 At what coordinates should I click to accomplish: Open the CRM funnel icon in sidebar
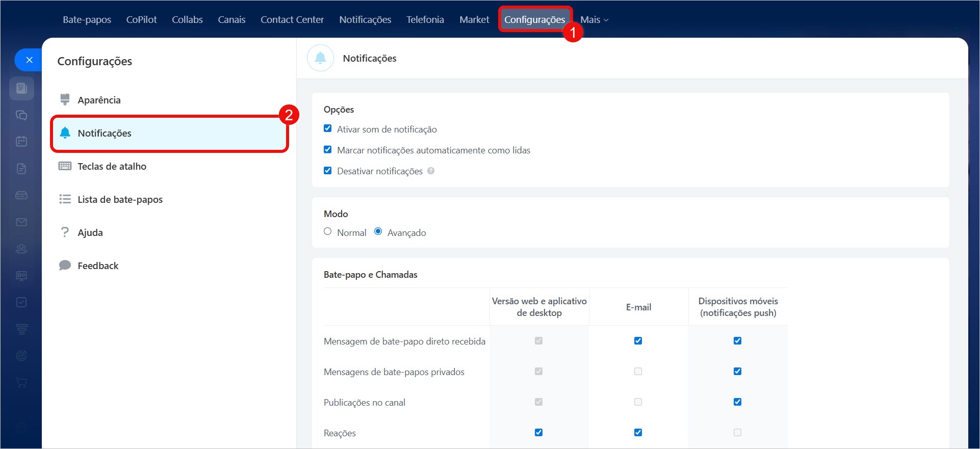click(x=21, y=329)
